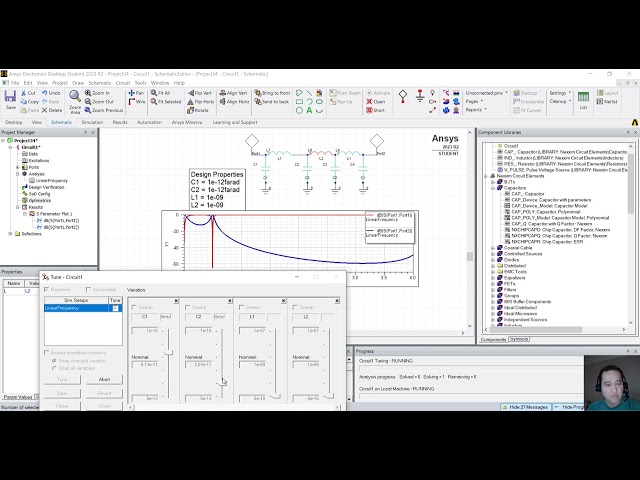Enable the Sweep checkbox for C2

pyautogui.click(x=188, y=307)
